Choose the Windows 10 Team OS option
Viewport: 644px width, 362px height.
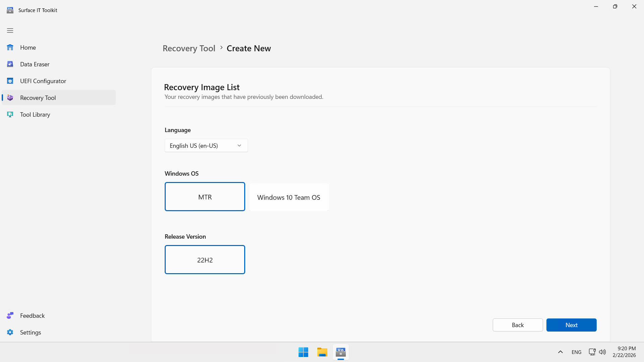tap(288, 197)
